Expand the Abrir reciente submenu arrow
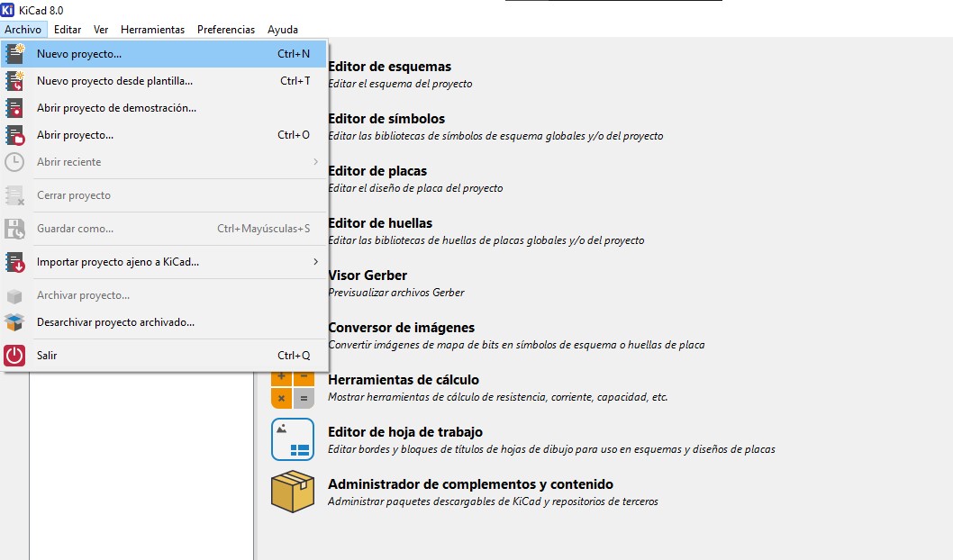953x560 pixels. pyautogui.click(x=315, y=161)
